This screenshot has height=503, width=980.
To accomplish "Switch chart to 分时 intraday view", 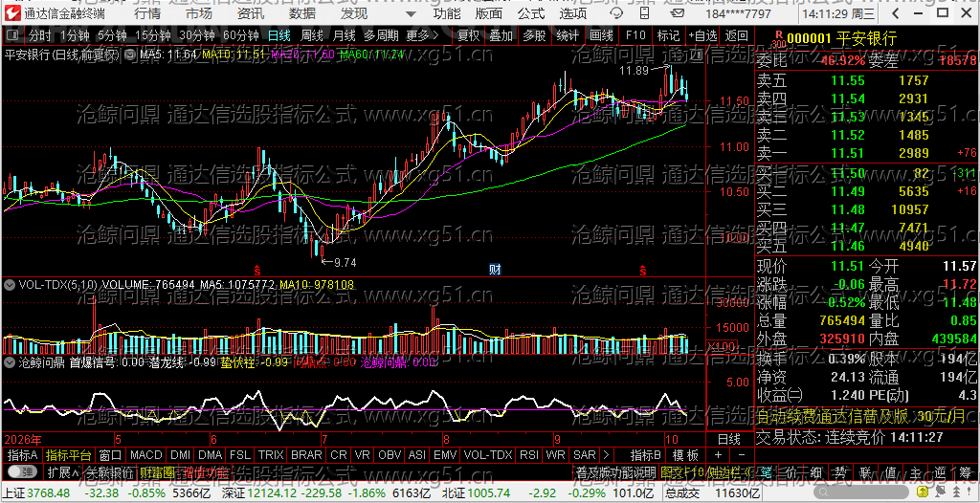I will pyautogui.click(x=39, y=35).
